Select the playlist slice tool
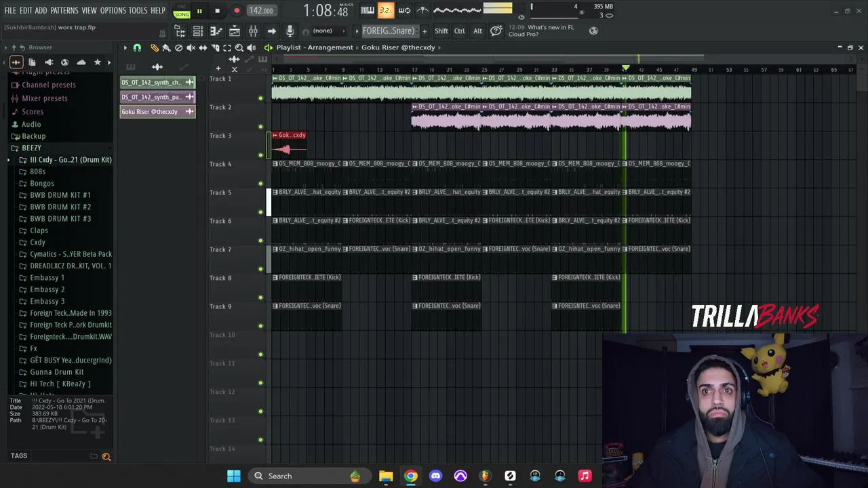The height and width of the screenshot is (488, 868). [x=215, y=47]
